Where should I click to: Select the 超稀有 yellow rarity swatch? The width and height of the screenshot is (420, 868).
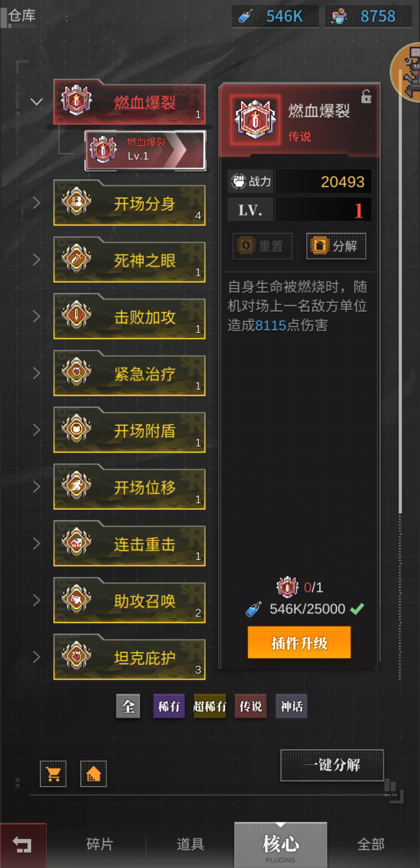210,706
